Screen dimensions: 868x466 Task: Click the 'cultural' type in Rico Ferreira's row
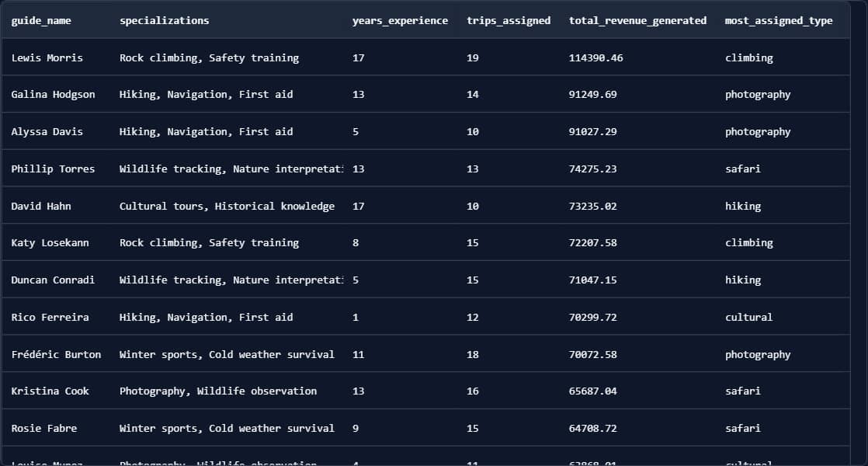point(748,318)
